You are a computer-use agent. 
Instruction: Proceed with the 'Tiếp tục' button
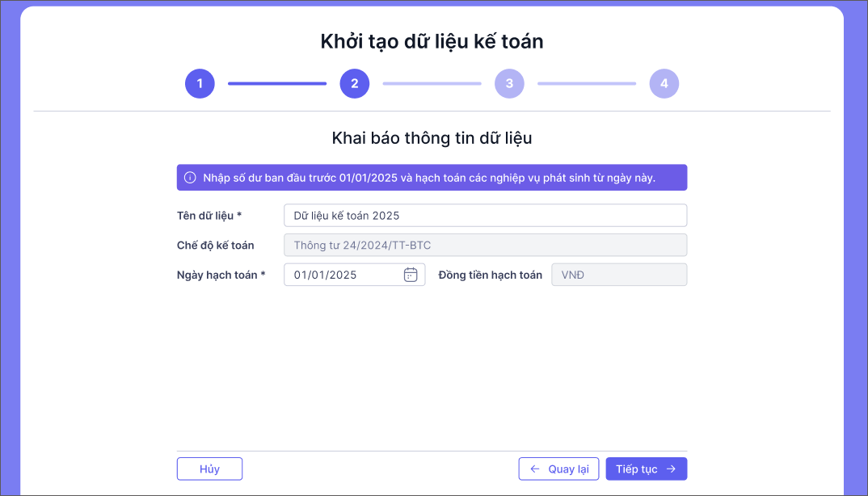[x=646, y=469]
